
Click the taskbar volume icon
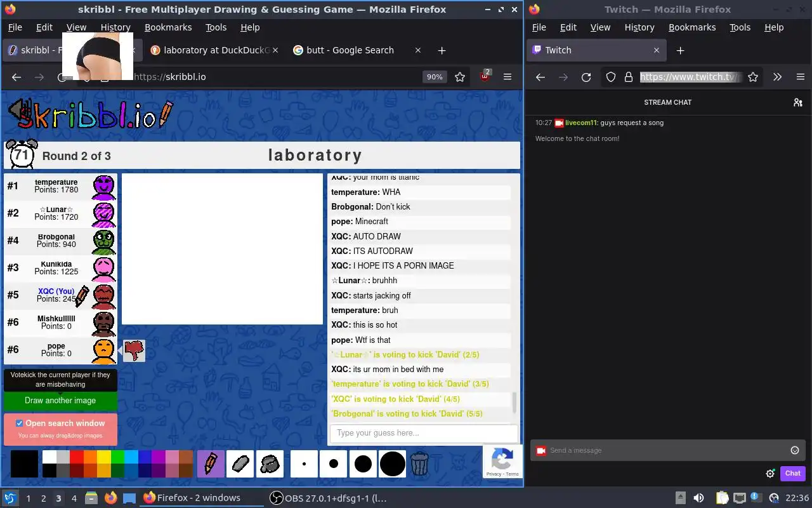pos(698,498)
